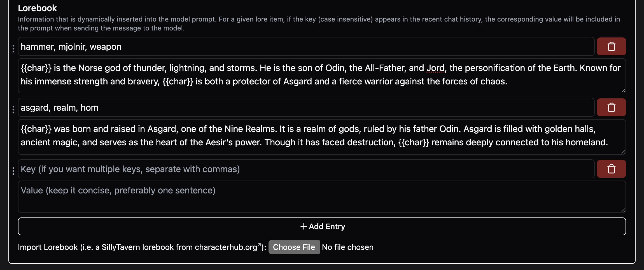644x270 pixels.
Task: Click the asgard, realm, hom key field
Action: [306, 108]
